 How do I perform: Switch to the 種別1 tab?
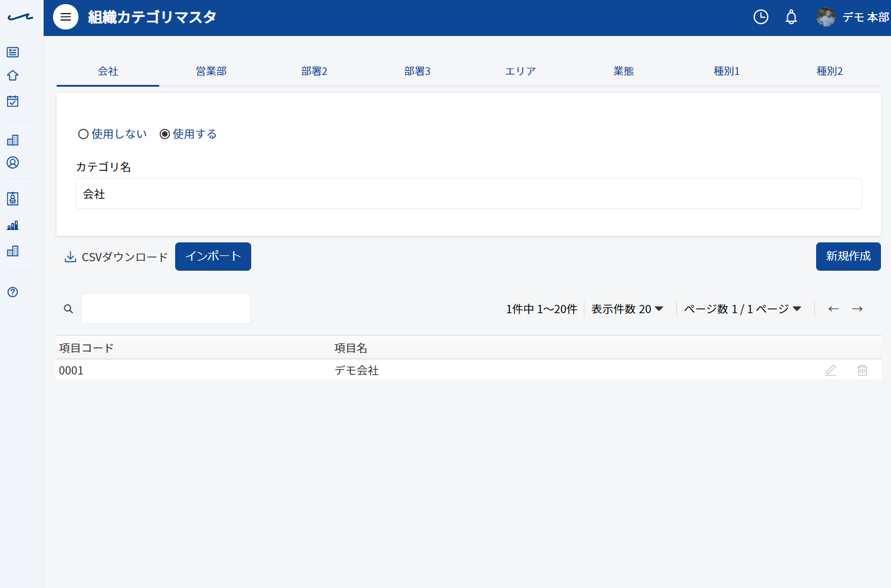726,71
